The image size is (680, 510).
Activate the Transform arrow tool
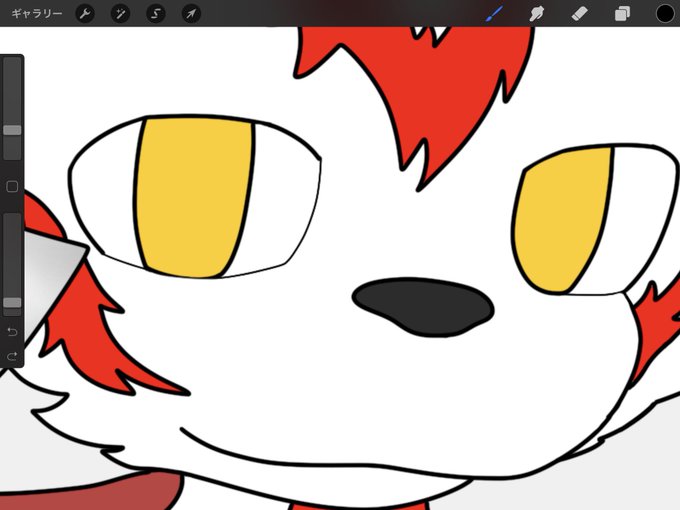click(191, 14)
